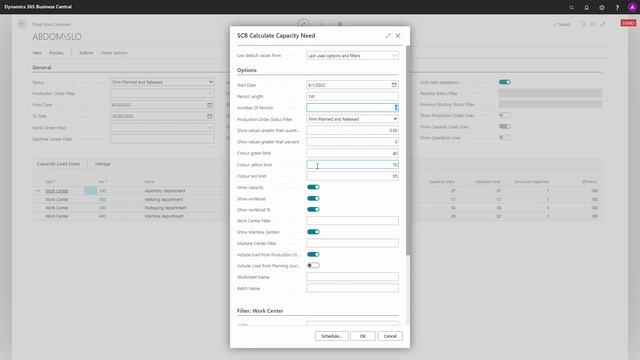Image resolution: width=640 pixels, height=360 pixels.
Task: Toggle Show Capacity Load Lines in the background page
Action: point(504,127)
